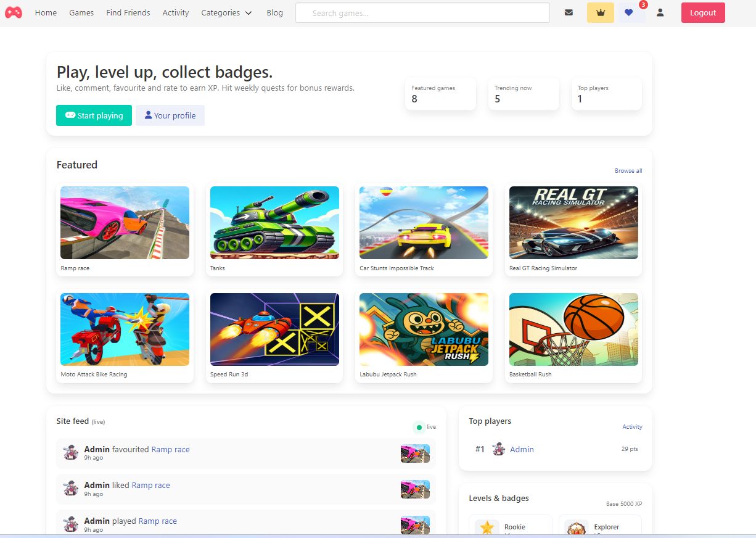The height and width of the screenshot is (538, 756).
Task: Click the red gamepad site logo
Action: (x=14, y=12)
